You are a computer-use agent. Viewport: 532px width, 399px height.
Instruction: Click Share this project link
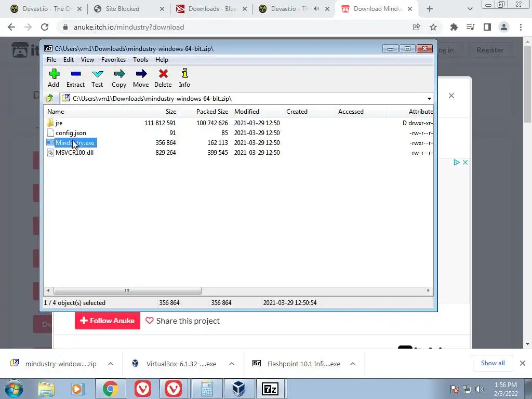[182, 321]
